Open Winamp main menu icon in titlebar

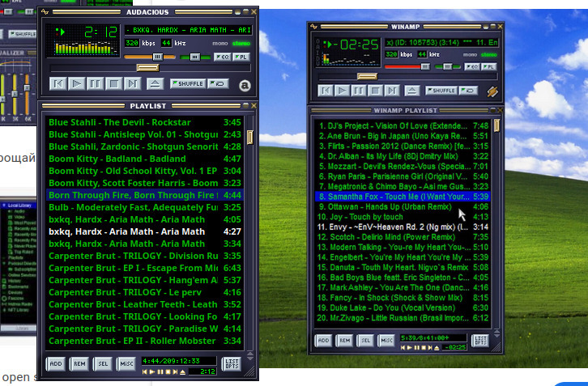click(314, 27)
